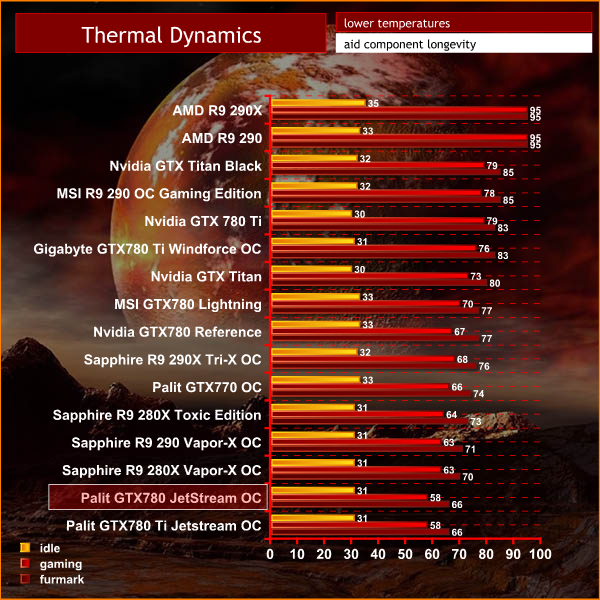Click Palit GTX770 OC furmark value 74
The height and width of the screenshot is (600, 600).
[479, 394]
